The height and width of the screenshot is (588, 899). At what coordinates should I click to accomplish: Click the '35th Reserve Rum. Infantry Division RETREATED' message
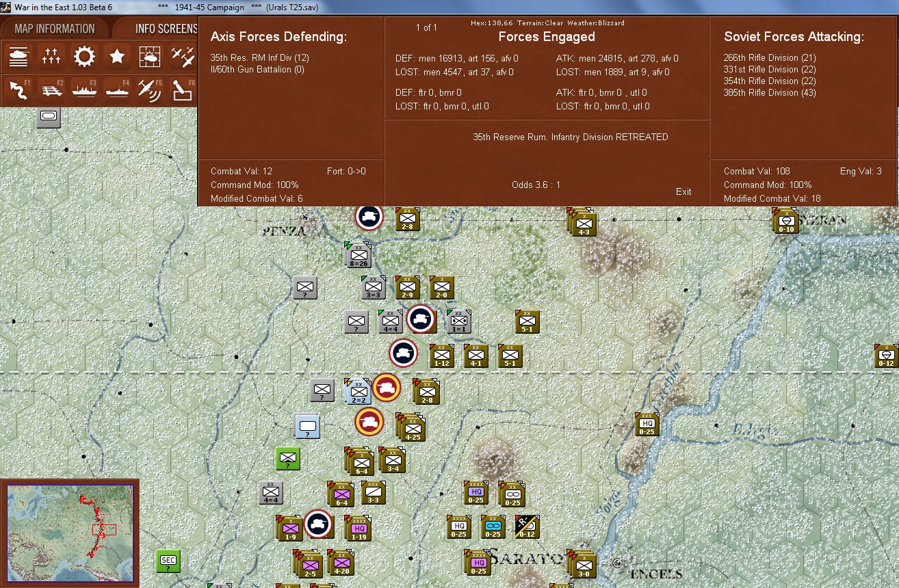[x=571, y=137]
